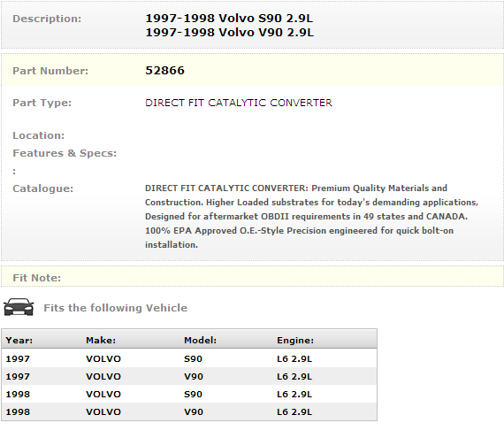Click the Location label
This screenshot has height=438, width=504.
point(39,135)
